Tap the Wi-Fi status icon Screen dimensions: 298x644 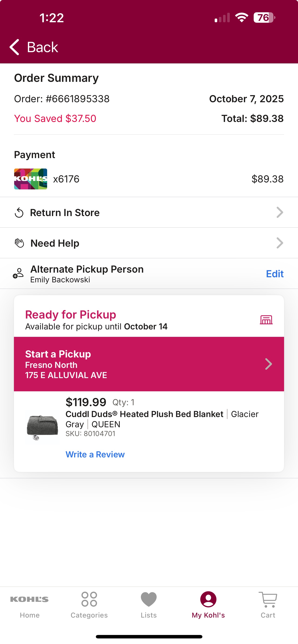(x=241, y=17)
